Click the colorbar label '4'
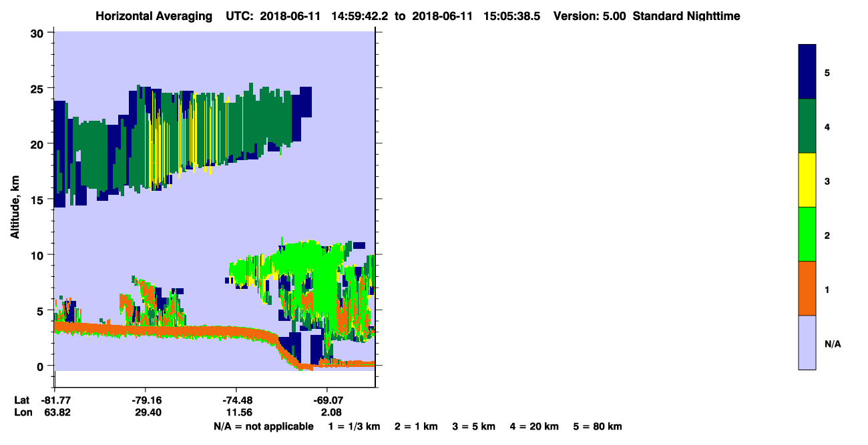Image resolution: width=868 pixels, height=445 pixels. tap(827, 126)
